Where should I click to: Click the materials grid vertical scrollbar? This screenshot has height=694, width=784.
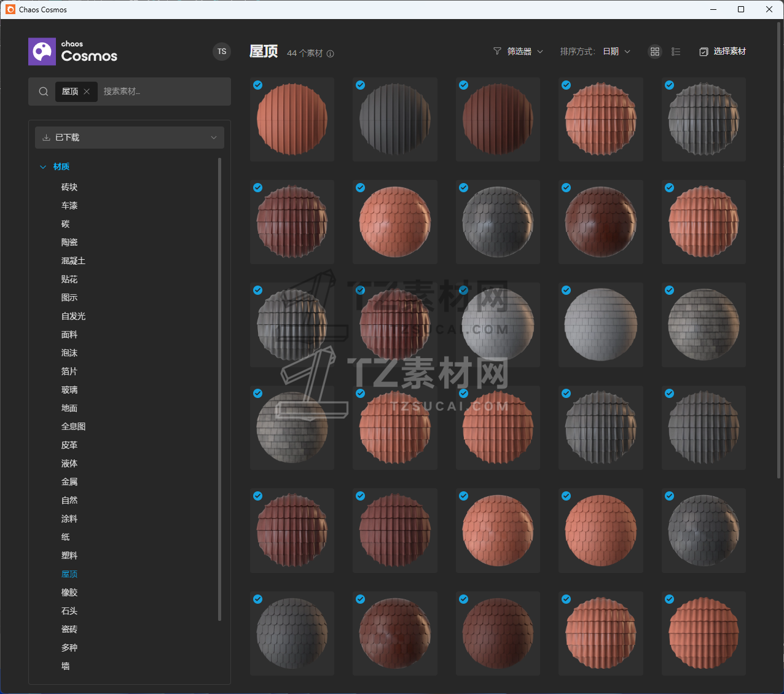coord(779,251)
